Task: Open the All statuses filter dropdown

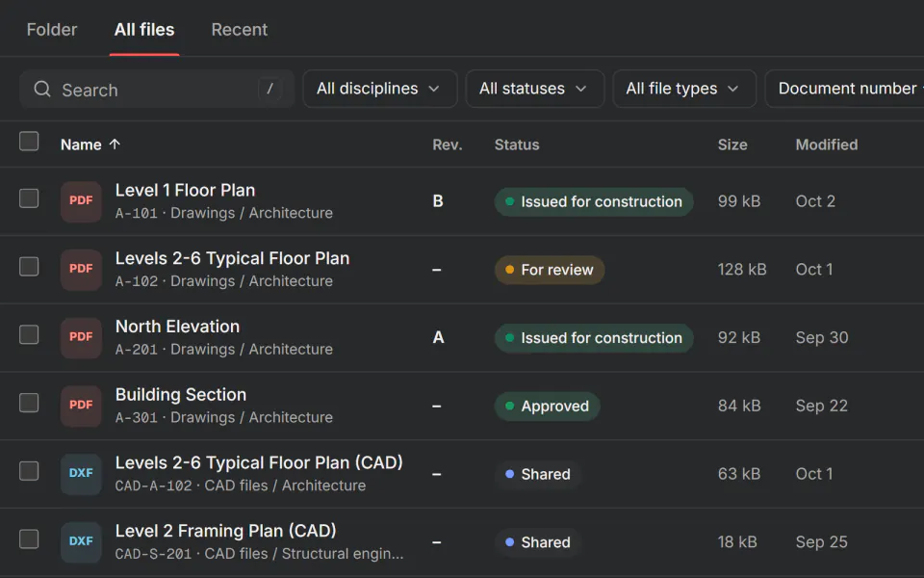Action: (535, 89)
